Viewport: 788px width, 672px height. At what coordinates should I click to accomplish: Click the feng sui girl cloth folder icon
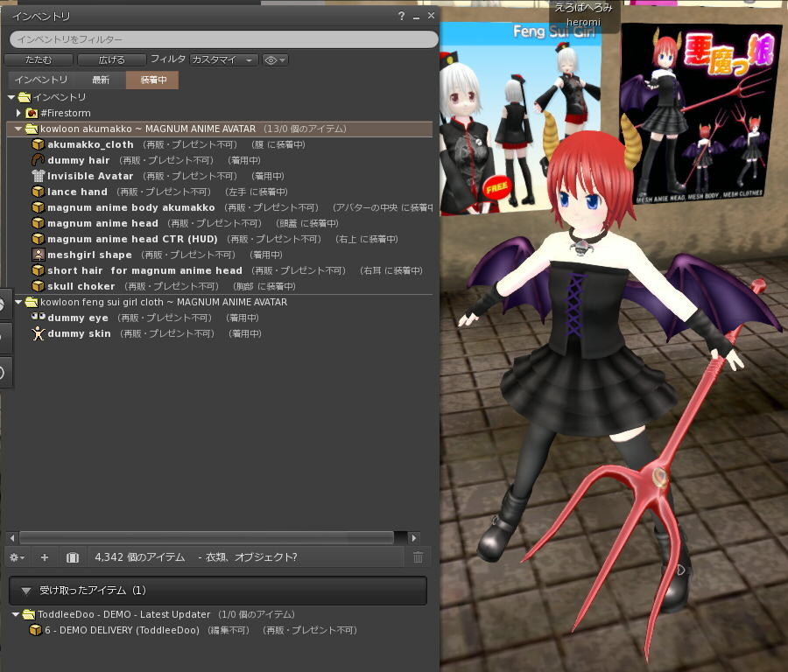[x=32, y=302]
